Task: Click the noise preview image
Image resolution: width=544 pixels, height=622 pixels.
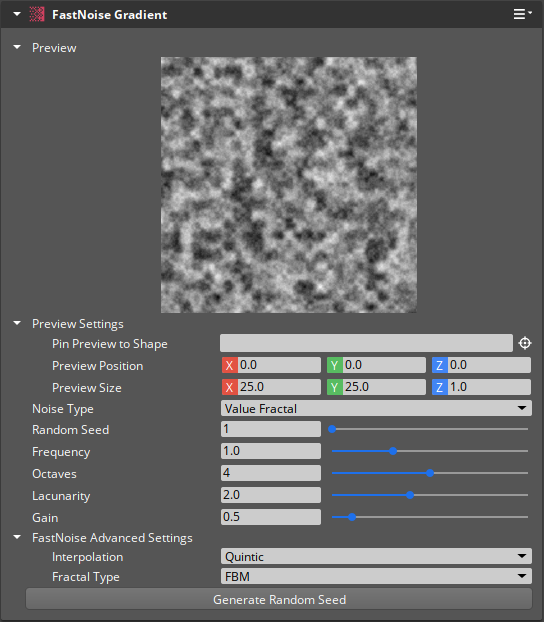Action: pyautogui.click(x=288, y=184)
